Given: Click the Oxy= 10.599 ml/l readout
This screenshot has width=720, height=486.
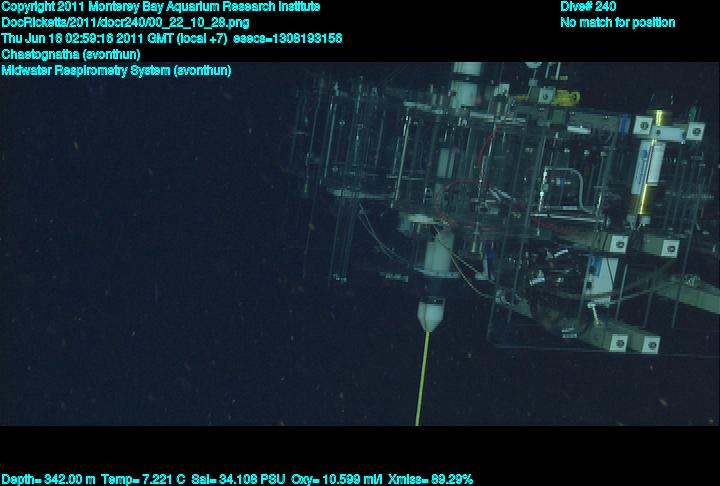Looking at the screenshot, I should pyautogui.click(x=337, y=480).
